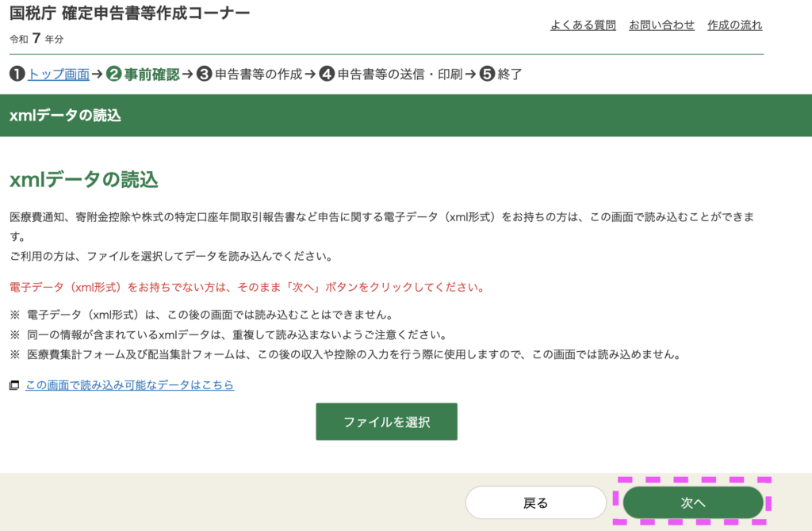Click the step 3 circled number icon

tap(205, 74)
